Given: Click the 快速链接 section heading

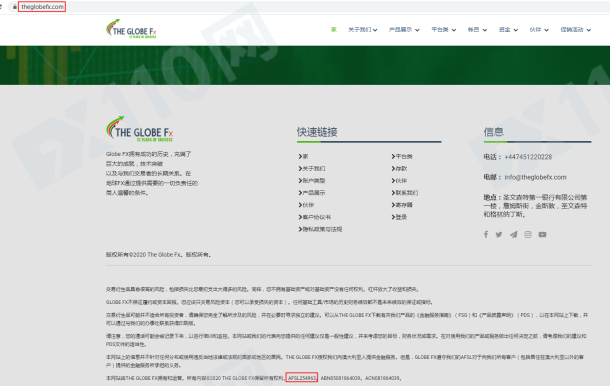Looking at the screenshot, I should coord(317,132).
